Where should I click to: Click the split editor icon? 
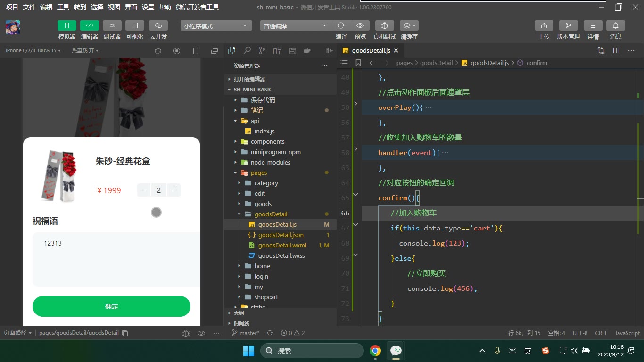point(616,50)
